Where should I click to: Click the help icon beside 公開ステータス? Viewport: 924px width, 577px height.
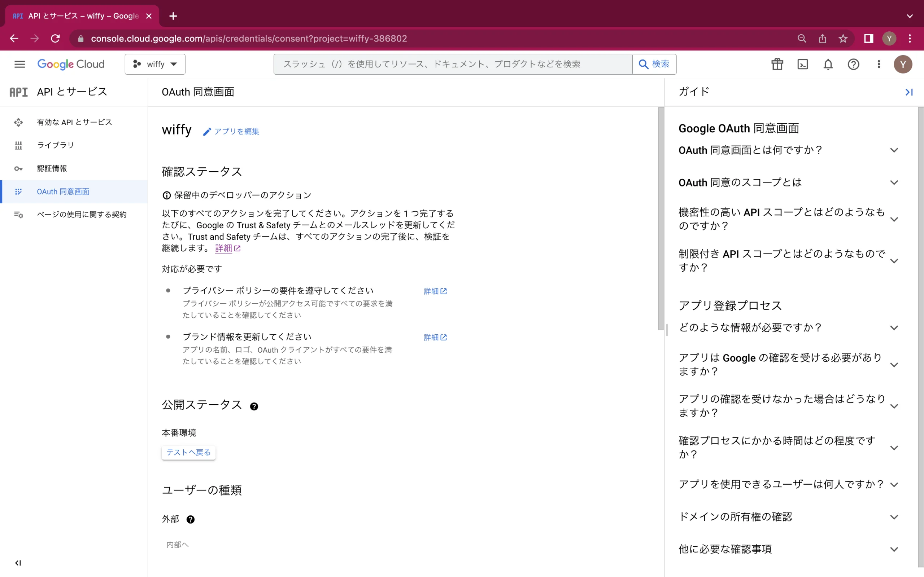click(254, 406)
